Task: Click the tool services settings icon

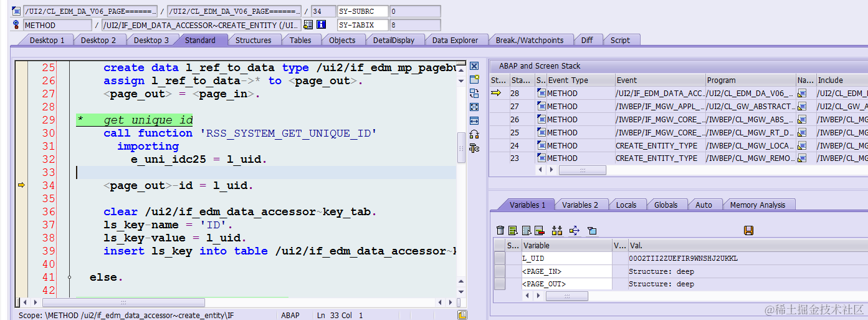Action: (474, 148)
